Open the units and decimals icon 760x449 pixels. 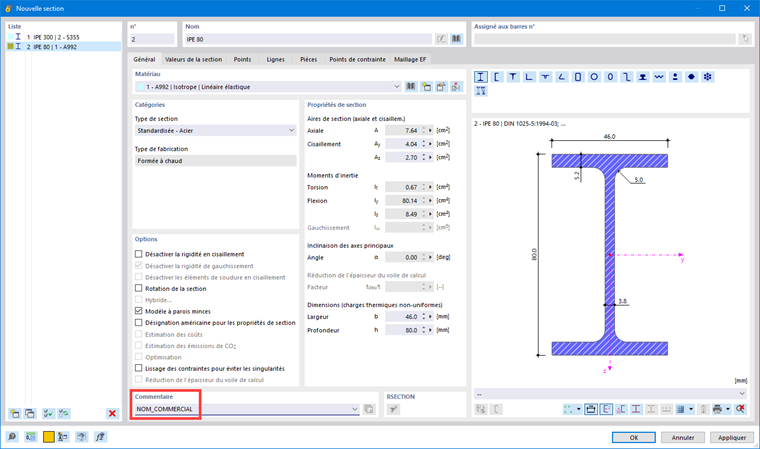(30, 437)
